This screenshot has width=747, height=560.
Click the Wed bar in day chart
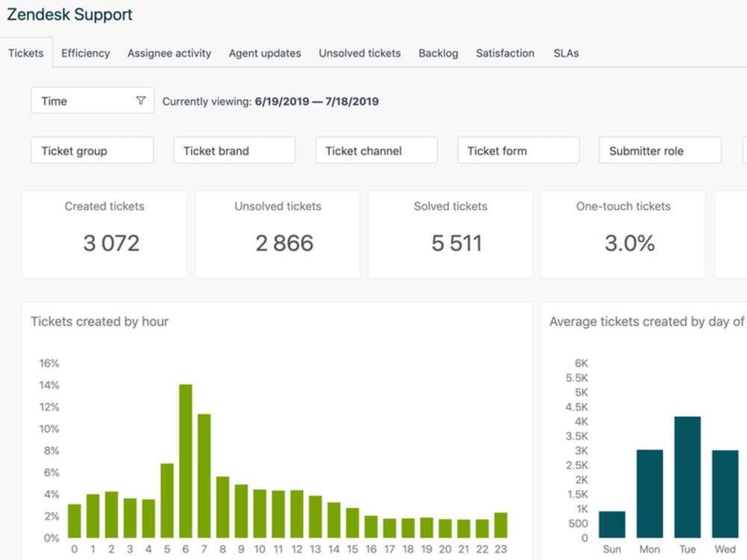pyautogui.click(x=725, y=494)
